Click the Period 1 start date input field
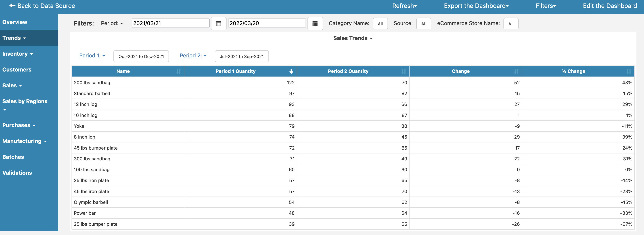This screenshot has width=644, height=235. pos(170,23)
